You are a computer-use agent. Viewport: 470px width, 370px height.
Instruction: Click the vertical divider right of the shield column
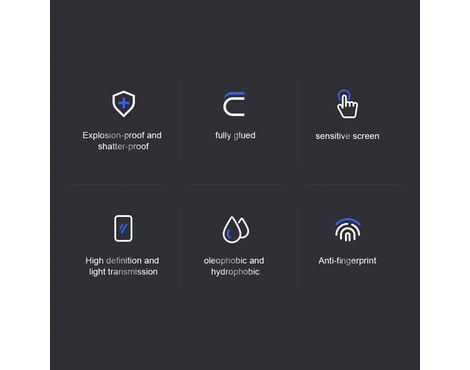pos(179,122)
